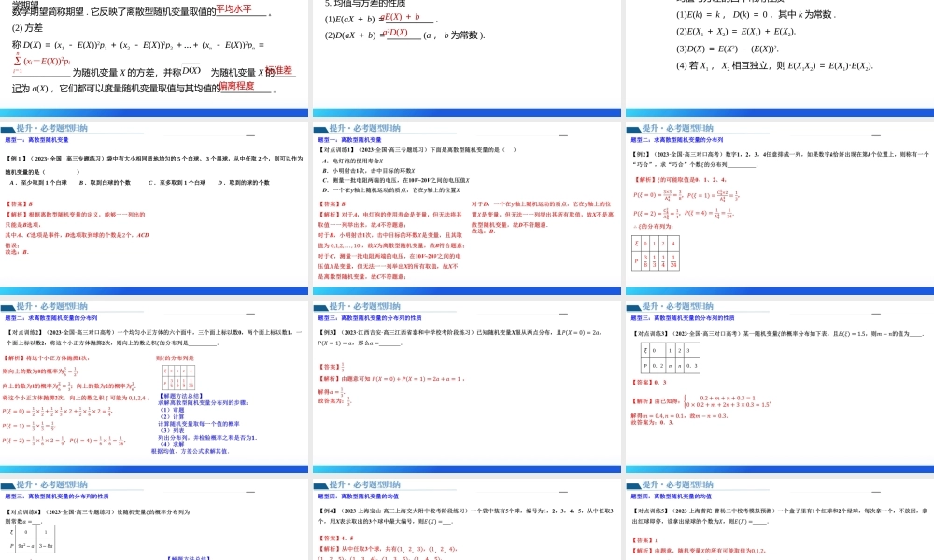Select the 对点训练2 slide about 小正方体
Screen dimensions: 934x560
[x=154, y=386]
